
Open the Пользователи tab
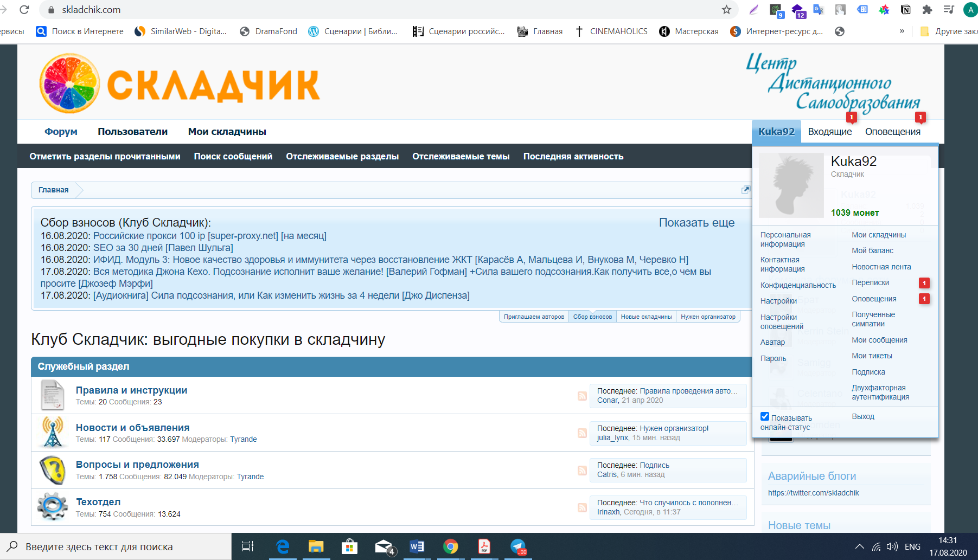[133, 132]
